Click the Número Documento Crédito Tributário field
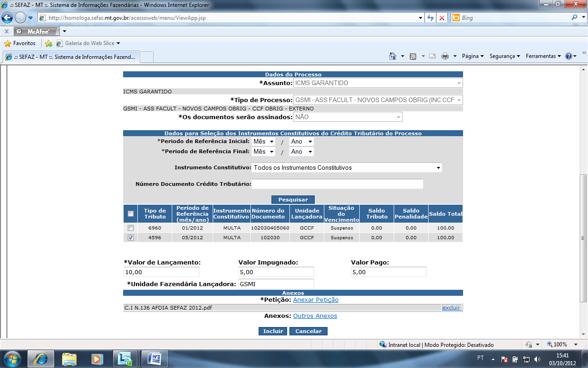Viewport: 588px width, 368px height. [x=337, y=184]
